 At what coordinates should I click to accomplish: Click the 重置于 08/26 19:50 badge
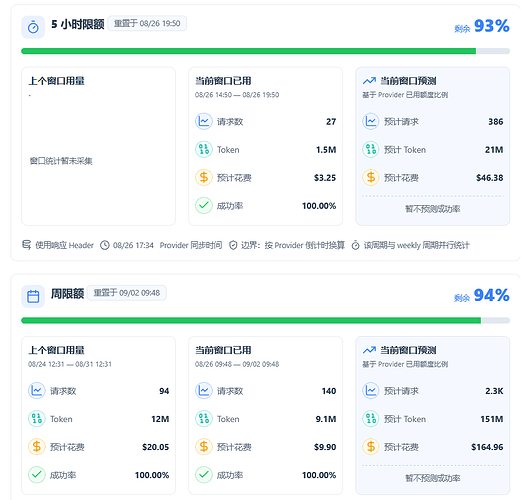coord(147,24)
